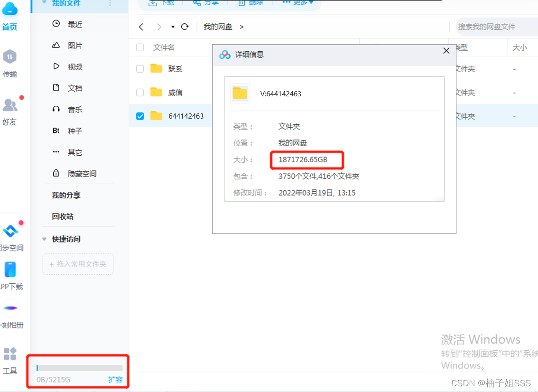
Task: Open the 一刻相册 album icon
Action: point(10,308)
